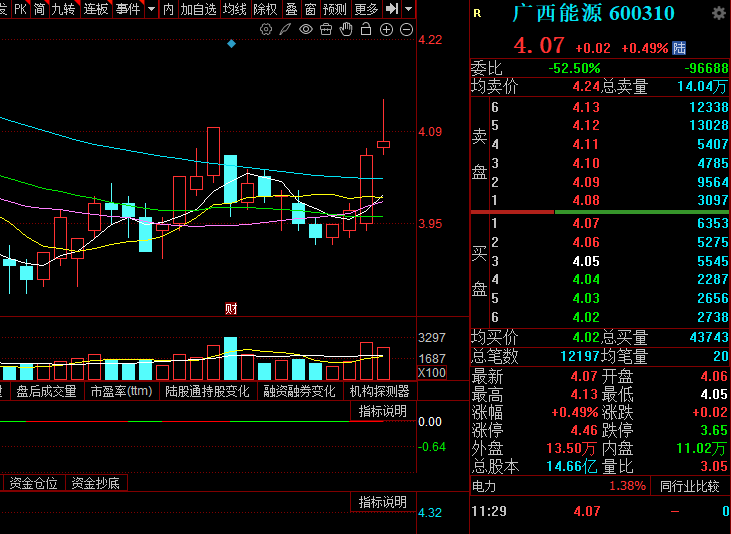Click 总卖量 value 14.04万
Viewport: 731px width, 534px height.
[703, 86]
